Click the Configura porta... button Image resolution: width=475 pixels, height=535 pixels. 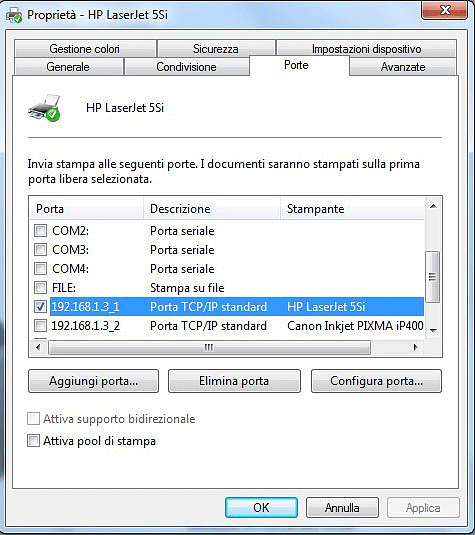coord(376,381)
